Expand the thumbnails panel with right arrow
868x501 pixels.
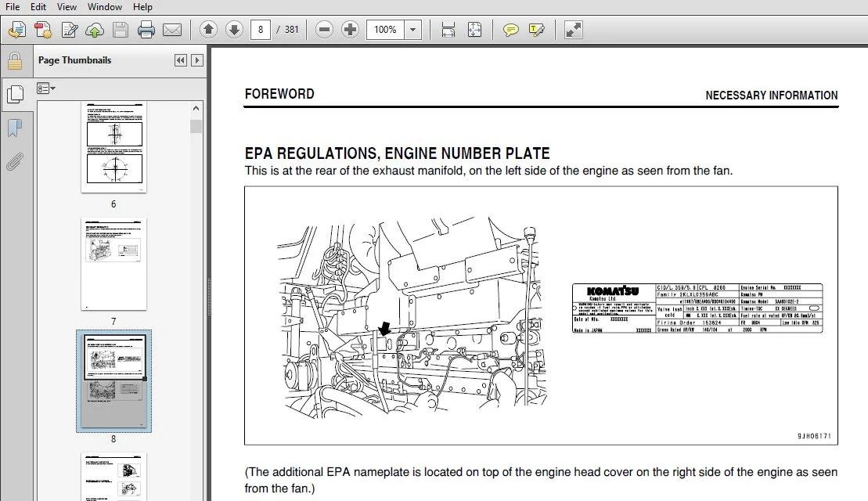click(x=197, y=60)
